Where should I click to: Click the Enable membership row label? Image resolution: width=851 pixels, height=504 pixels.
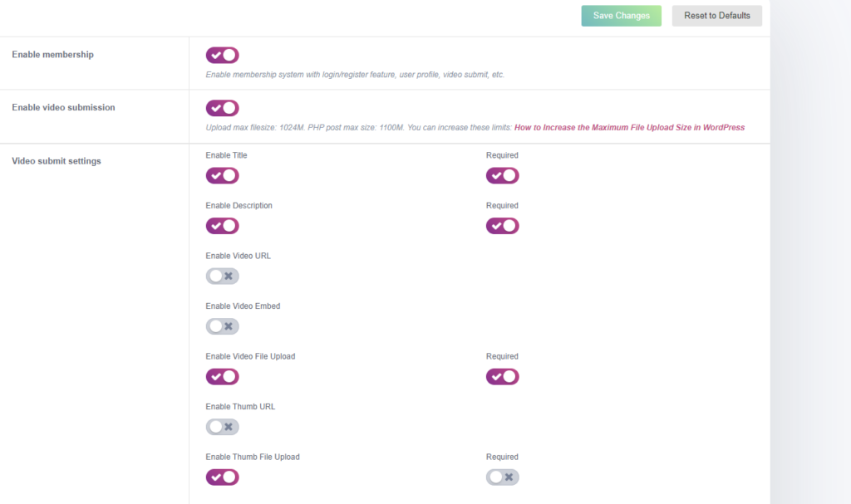[x=52, y=54]
